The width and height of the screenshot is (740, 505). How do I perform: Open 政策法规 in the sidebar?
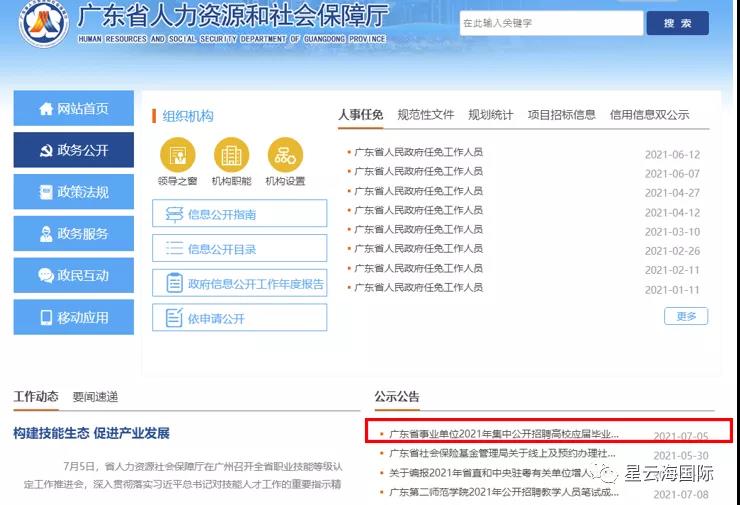click(74, 192)
